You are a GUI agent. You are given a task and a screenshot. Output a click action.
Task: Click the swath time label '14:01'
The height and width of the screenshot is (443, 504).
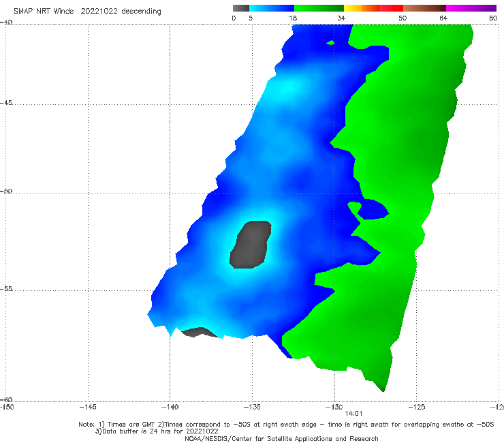354,414
